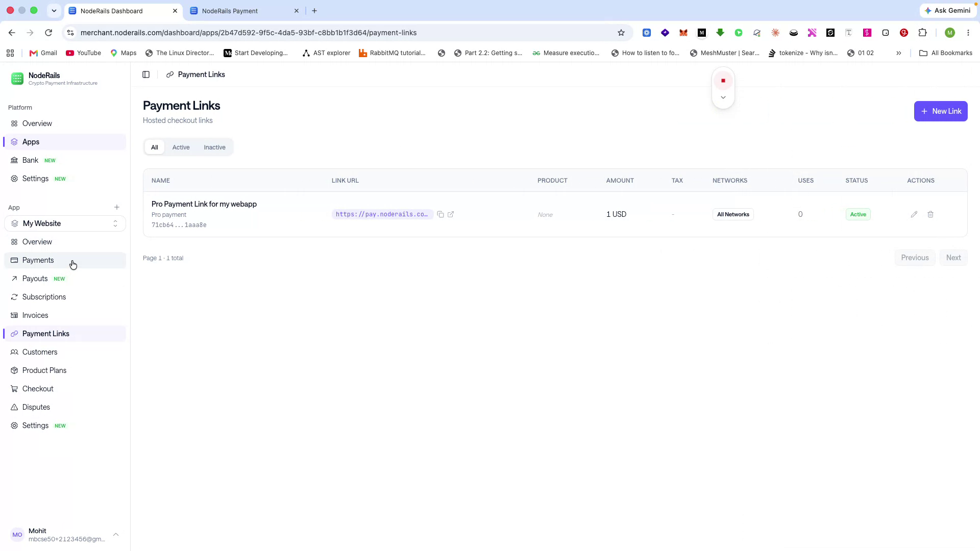Select the Pro Payment Link for my webapp name
Image resolution: width=980 pixels, height=551 pixels.
click(204, 204)
